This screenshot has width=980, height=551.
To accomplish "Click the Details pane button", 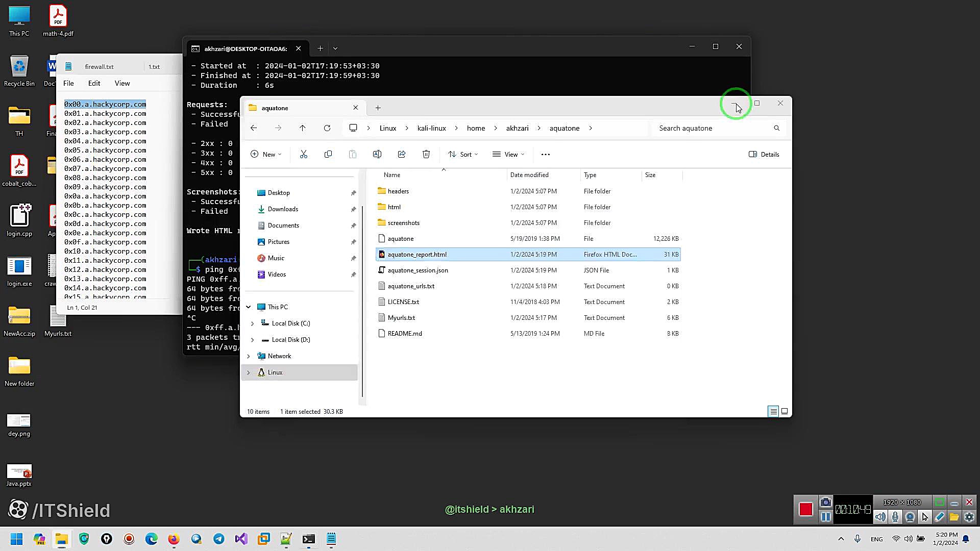I will pos(764,154).
